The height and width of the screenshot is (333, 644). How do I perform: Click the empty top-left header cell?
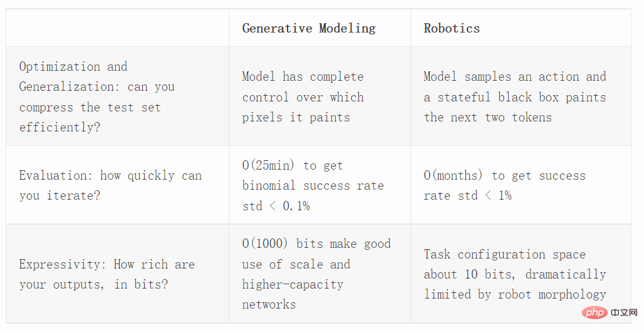pos(118,28)
